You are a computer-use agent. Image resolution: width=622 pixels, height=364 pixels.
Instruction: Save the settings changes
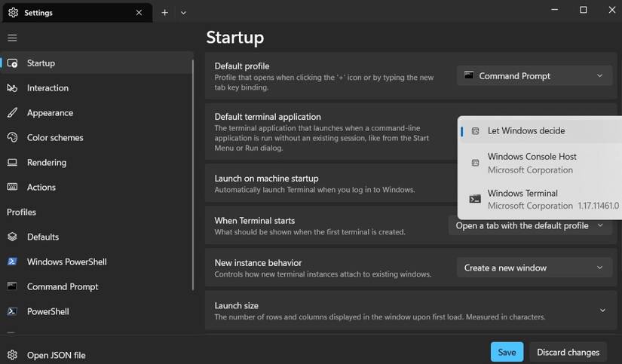point(507,352)
